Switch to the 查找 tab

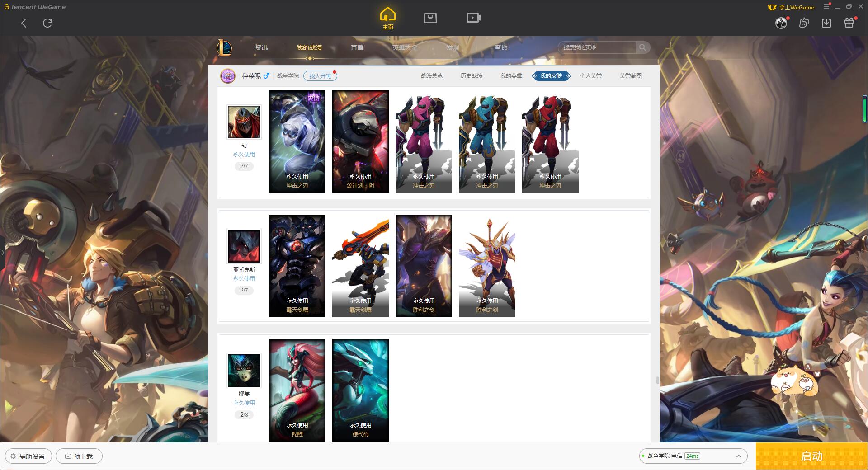click(500, 47)
